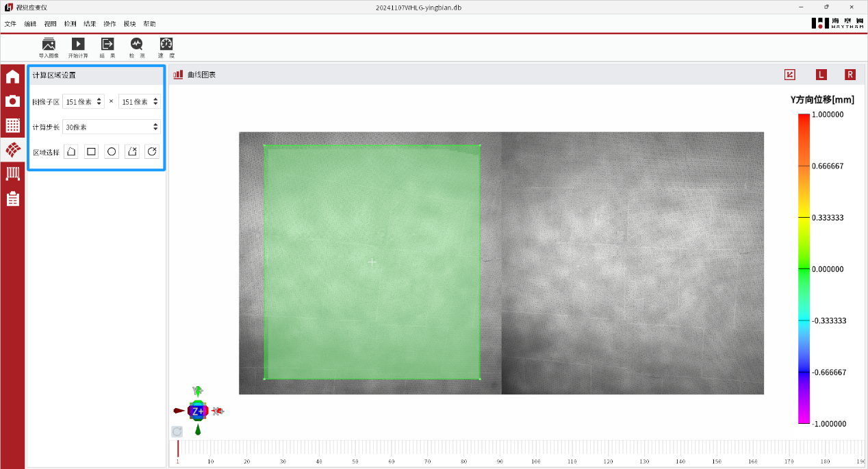The height and width of the screenshot is (469, 868).
Task: Open the 检测 menu in menu bar
Action: tap(70, 24)
